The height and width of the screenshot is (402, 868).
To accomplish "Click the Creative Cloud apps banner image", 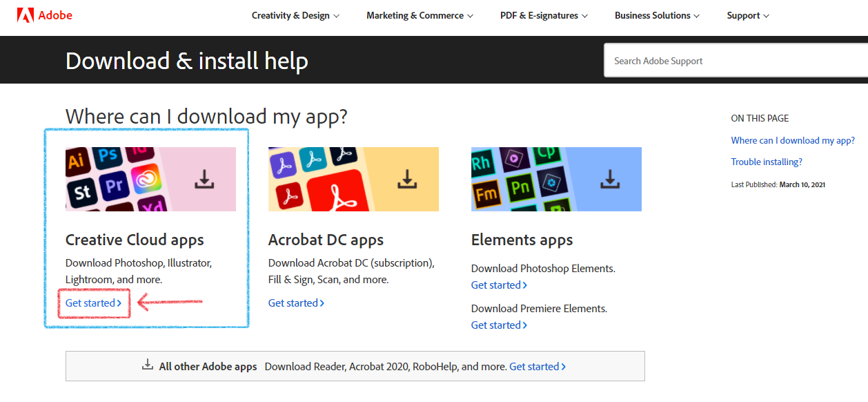I will (150, 179).
